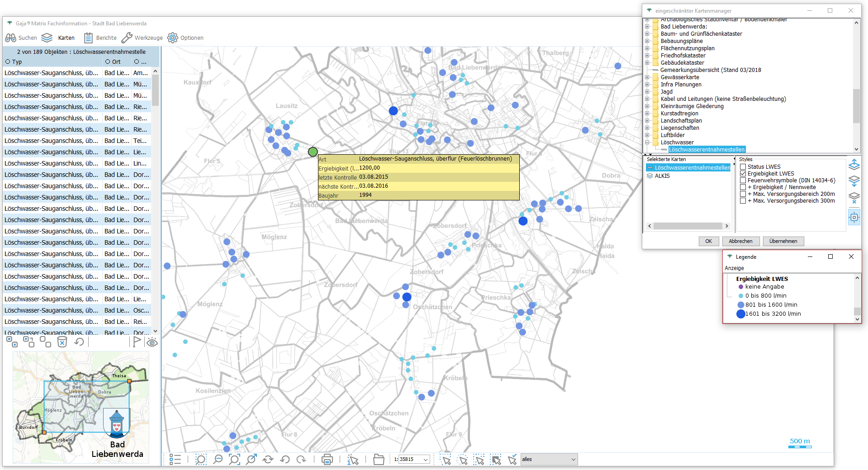This screenshot has height=470, width=868.
Task: Activate the object info cursor tool
Action: 352,460
